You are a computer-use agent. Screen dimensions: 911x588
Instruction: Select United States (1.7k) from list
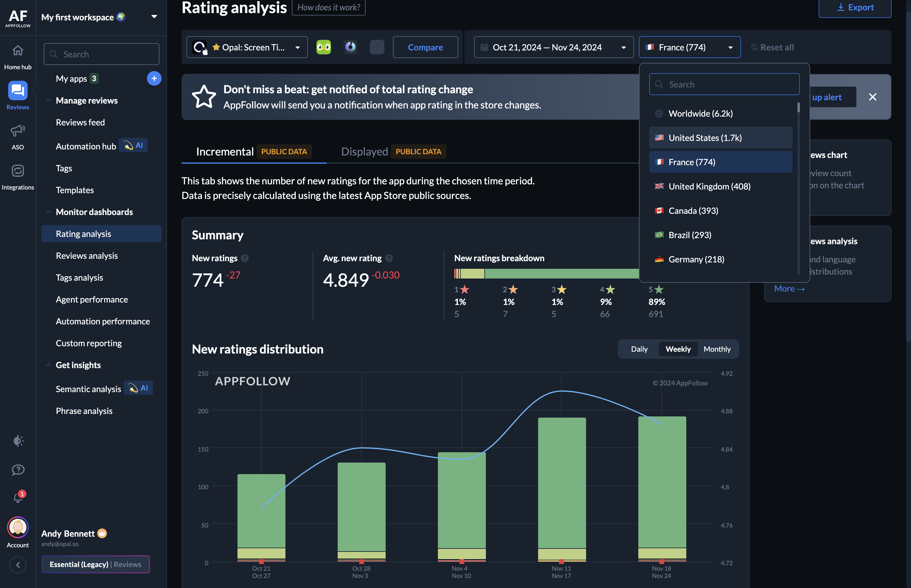[x=720, y=138]
